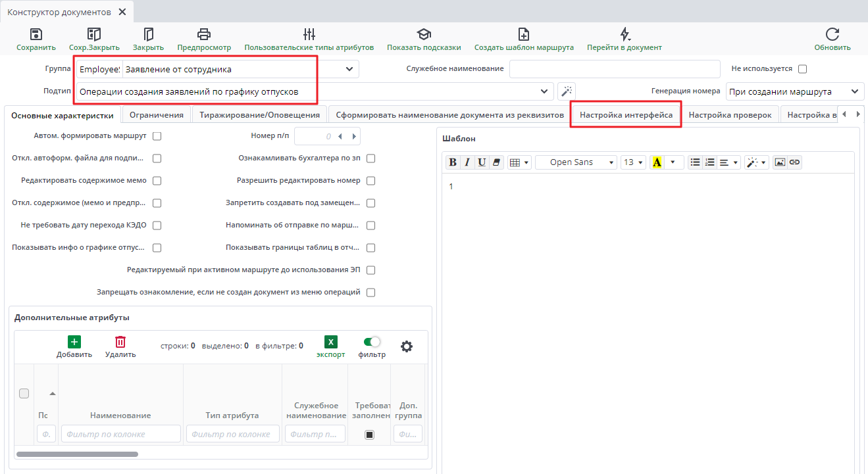Click Тип атрибута column filter field
Image resolution: width=868 pixels, height=474 pixels.
[x=232, y=434]
